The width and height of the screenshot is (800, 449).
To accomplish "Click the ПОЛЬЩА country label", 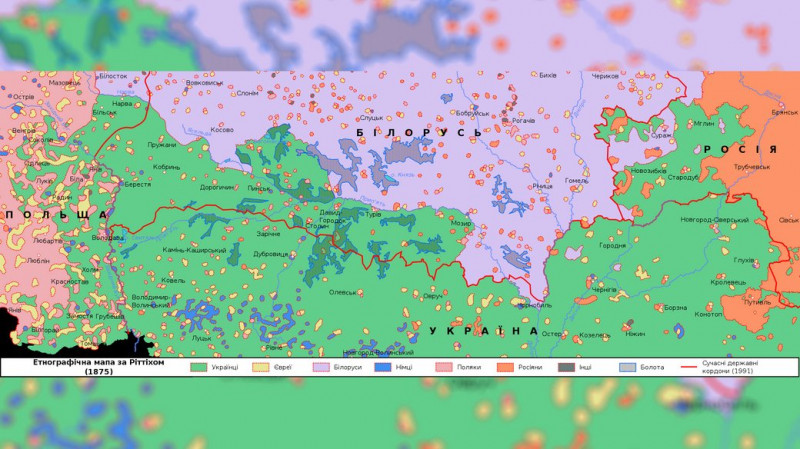I will pyautogui.click(x=53, y=215).
